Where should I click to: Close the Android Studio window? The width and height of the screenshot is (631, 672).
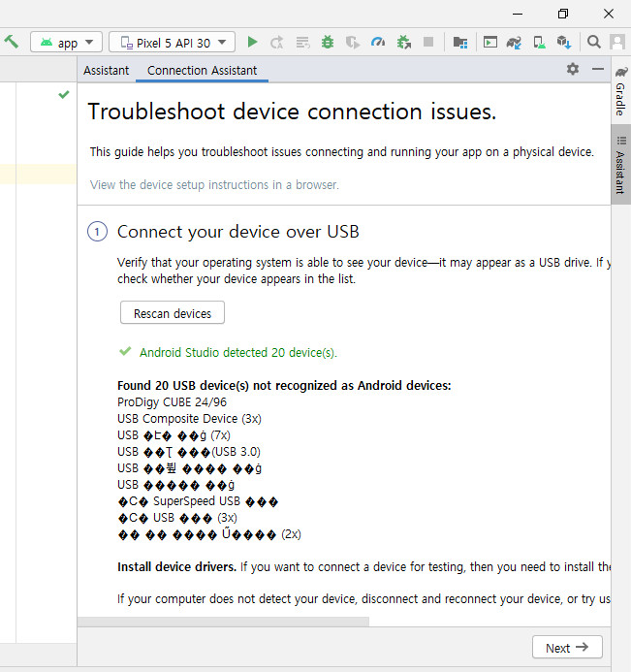609,14
